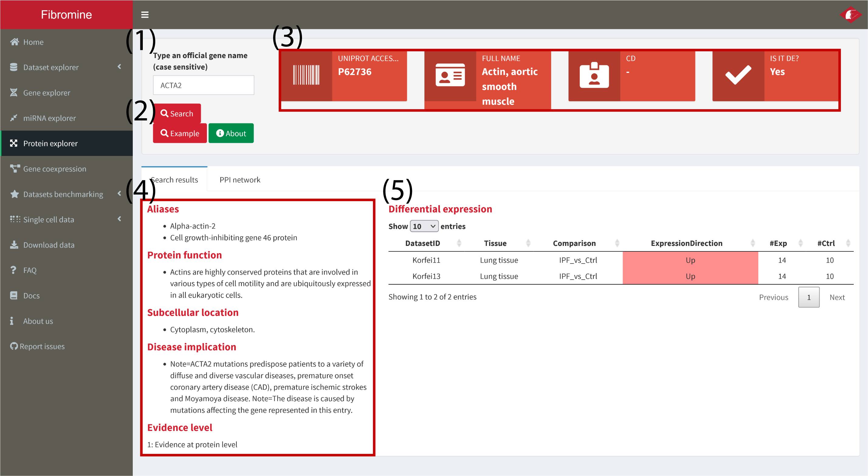This screenshot has height=476, width=868.
Task: Go to Next table page
Action: coord(837,297)
